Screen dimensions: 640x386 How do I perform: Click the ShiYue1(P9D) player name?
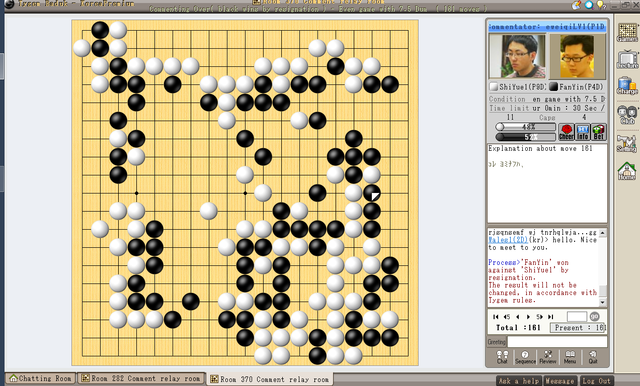point(522,87)
